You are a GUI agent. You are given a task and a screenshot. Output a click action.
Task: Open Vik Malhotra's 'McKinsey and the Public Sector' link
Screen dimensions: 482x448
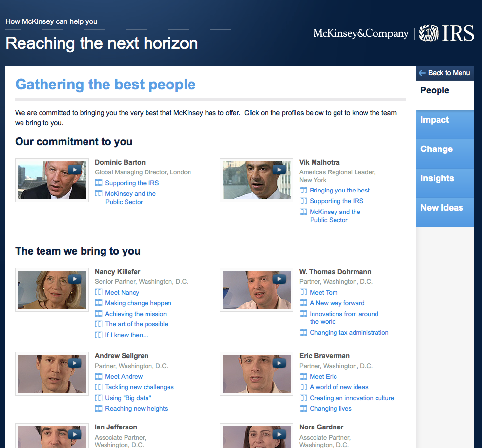(x=335, y=216)
